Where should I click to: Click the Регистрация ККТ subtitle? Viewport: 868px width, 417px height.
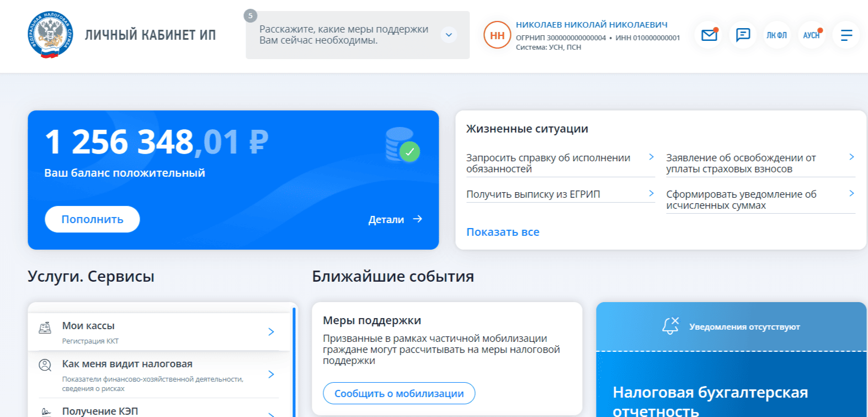click(90, 341)
